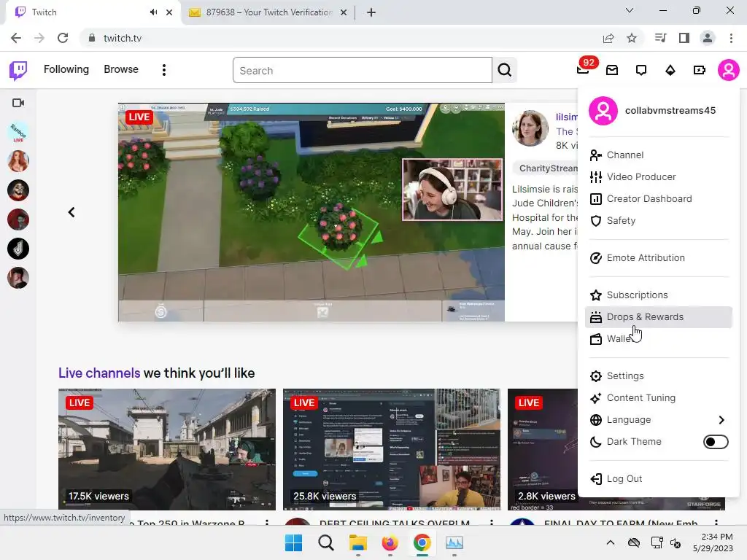This screenshot has height=560, width=747.
Task: Click the previous carousel arrow
Action: pos(71,212)
